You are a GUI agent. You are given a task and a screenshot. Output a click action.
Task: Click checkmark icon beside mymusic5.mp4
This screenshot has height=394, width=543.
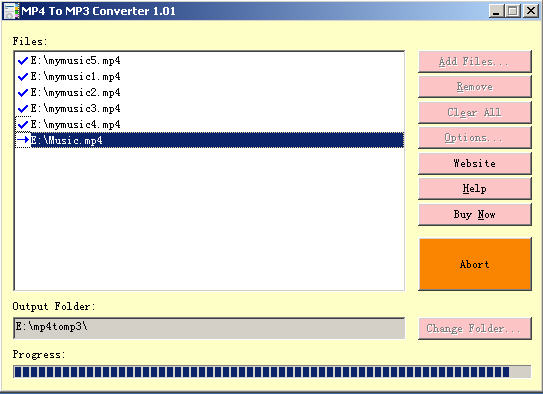[23, 61]
